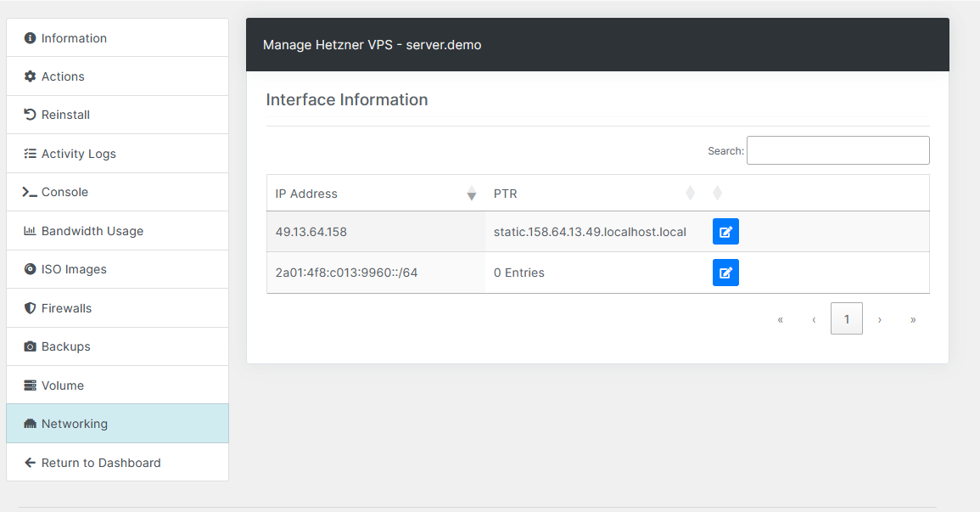
Task: Click the Bandwidth Usage chart icon
Action: point(31,231)
